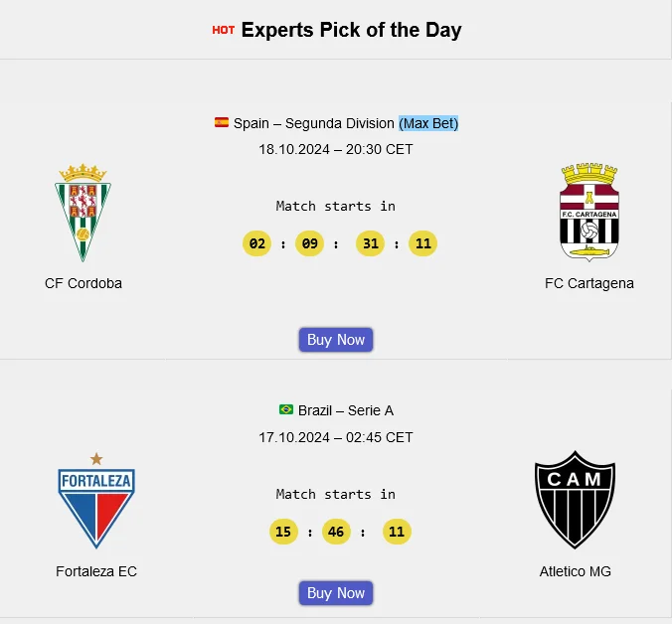The height and width of the screenshot is (624, 672).
Task: Click the Spain flag icon
Action: coord(222,123)
